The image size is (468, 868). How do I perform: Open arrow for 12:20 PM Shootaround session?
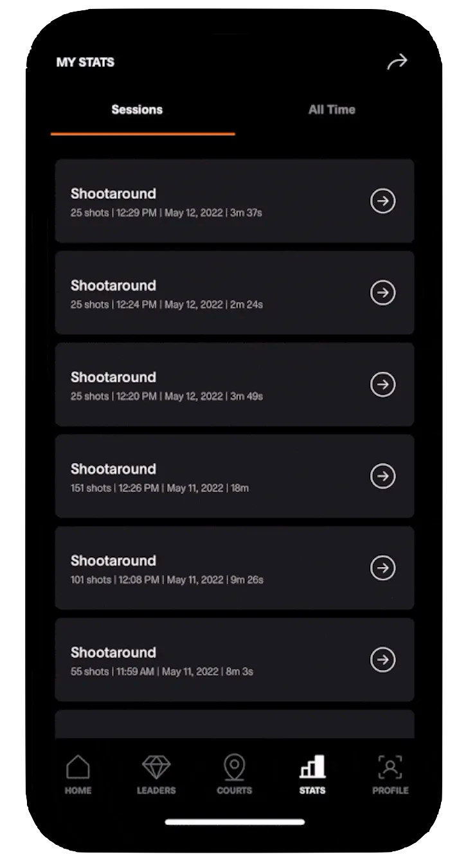[383, 384]
